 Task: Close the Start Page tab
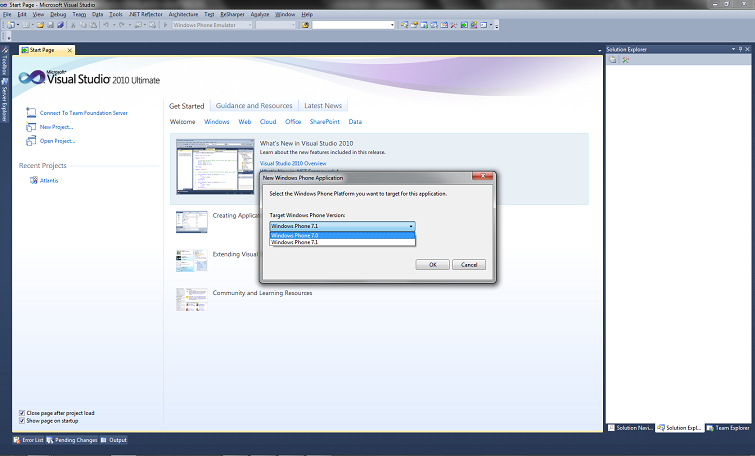point(70,50)
